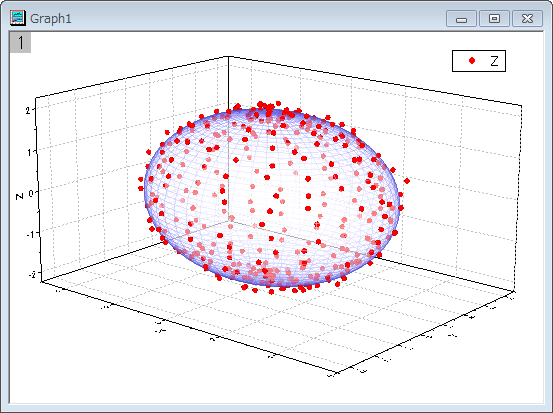Select the Z axis tick label 2
Image resolution: width=553 pixels, height=413 pixels.
(28, 110)
